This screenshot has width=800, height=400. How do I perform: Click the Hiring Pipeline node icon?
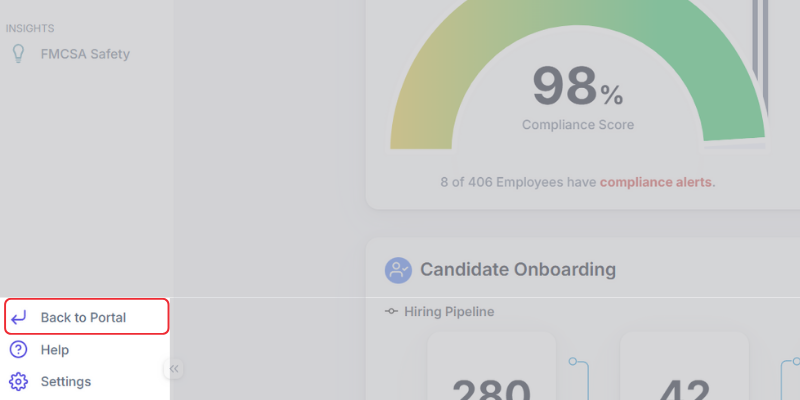point(391,312)
